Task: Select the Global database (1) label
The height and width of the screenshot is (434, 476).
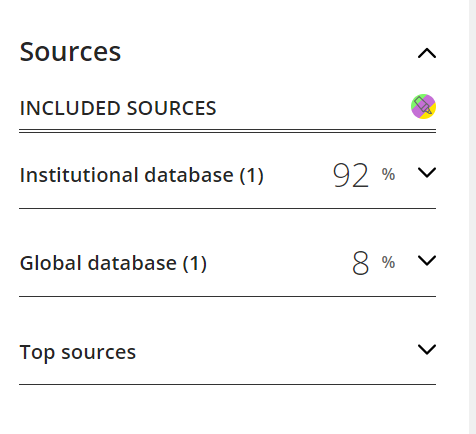Action: [113, 263]
